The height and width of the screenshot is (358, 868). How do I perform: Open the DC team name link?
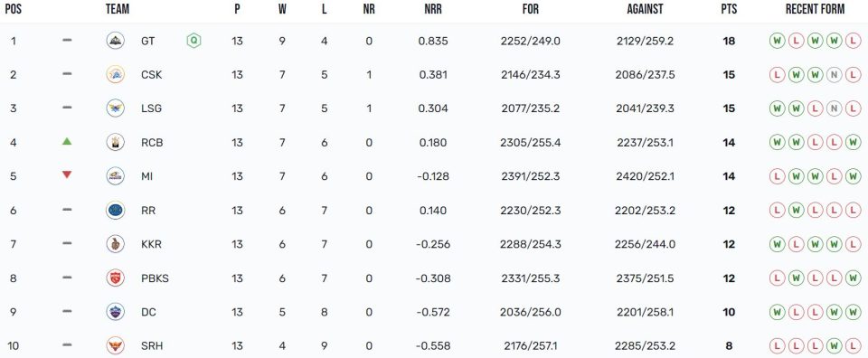pos(149,312)
